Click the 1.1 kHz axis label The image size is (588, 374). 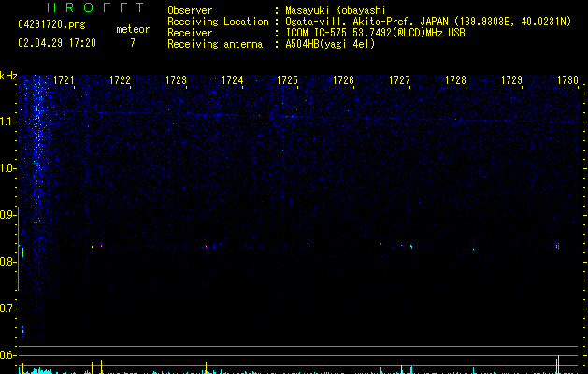click(x=7, y=122)
